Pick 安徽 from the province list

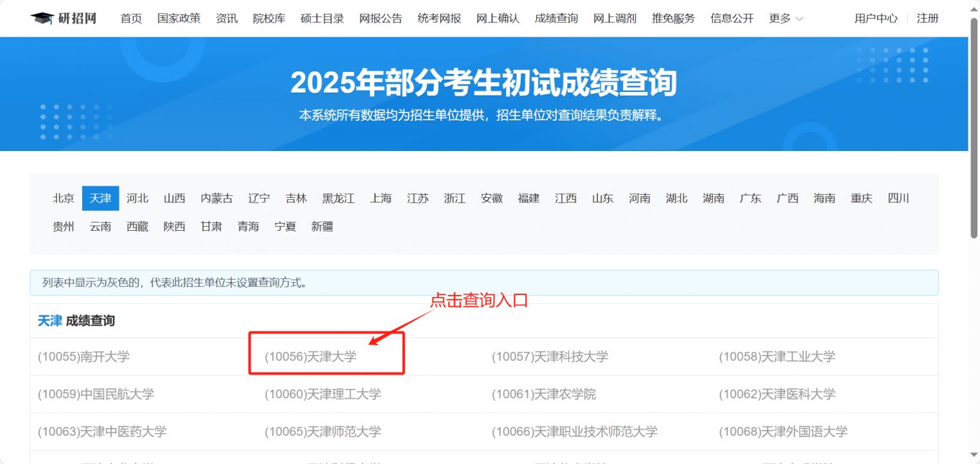tap(492, 199)
